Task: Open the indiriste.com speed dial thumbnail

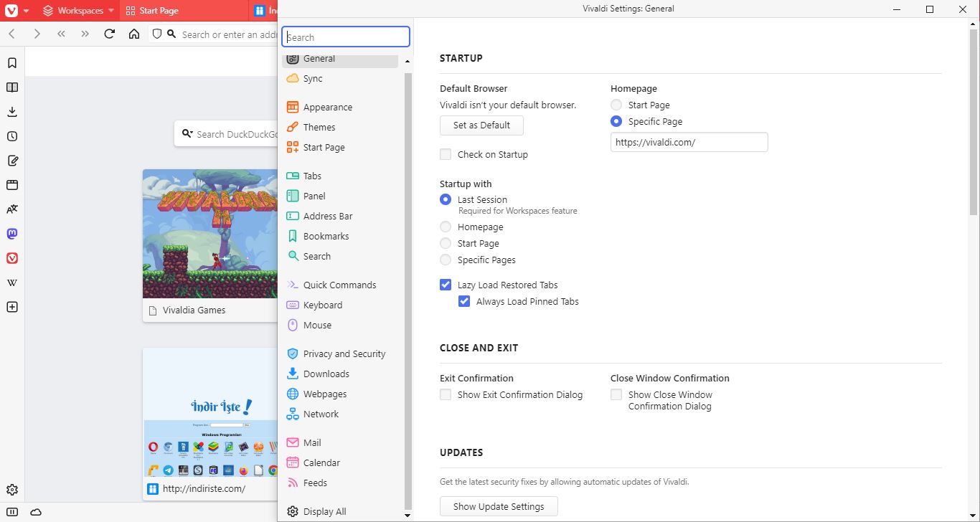Action: (209, 424)
